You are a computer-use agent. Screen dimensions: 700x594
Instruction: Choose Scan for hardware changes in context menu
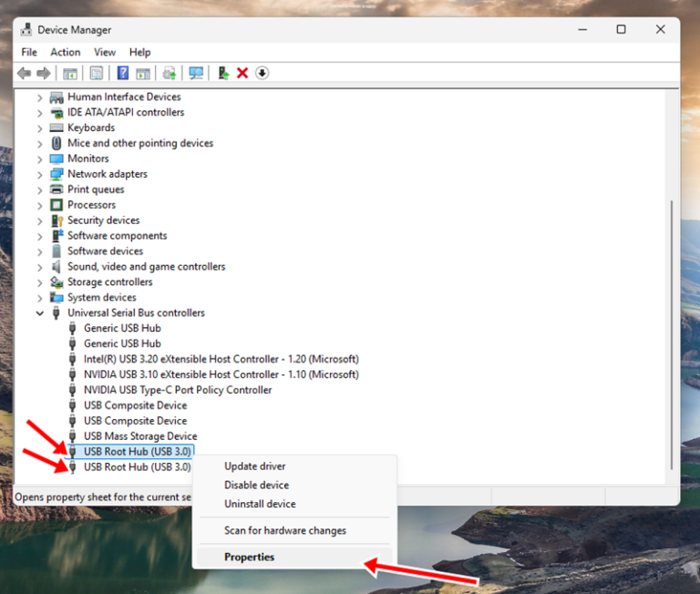point(294,530)
